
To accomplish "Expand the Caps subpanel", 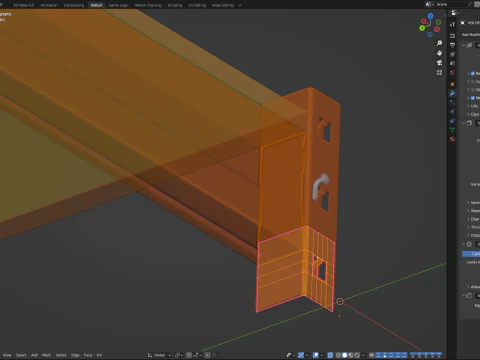I will [x=473, y=114].
